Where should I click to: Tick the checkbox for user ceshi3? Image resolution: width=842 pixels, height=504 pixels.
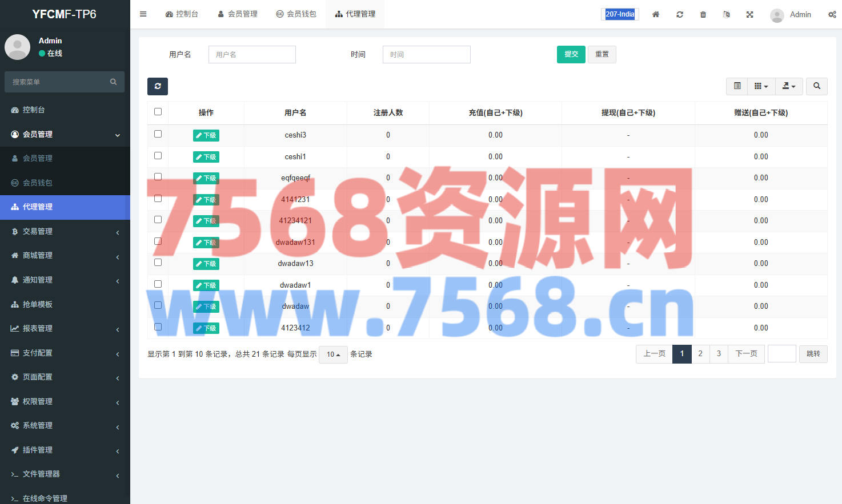coord(158,134)
